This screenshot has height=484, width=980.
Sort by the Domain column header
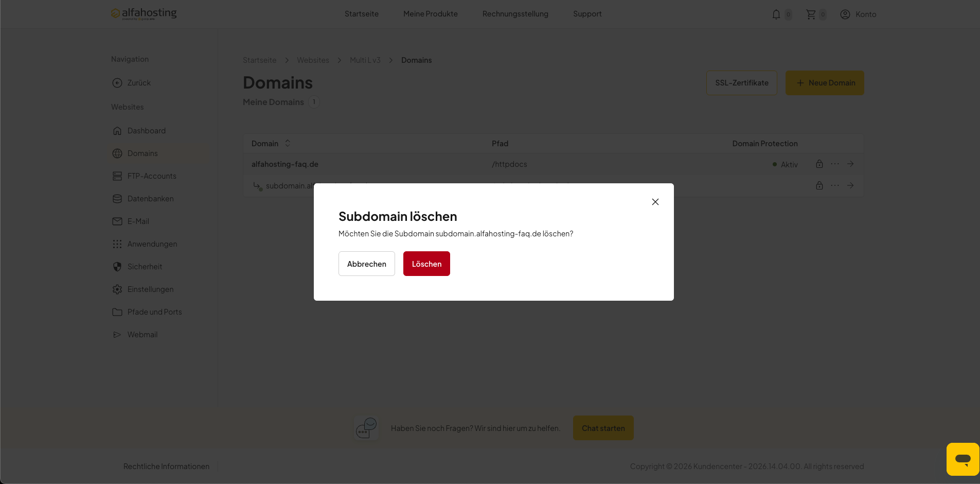(271, 144)
